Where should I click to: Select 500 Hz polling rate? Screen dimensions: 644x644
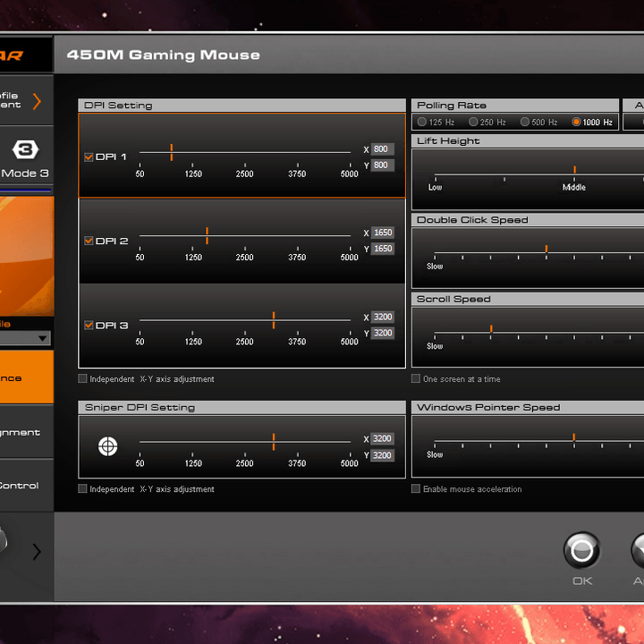[x=524, y=122]
